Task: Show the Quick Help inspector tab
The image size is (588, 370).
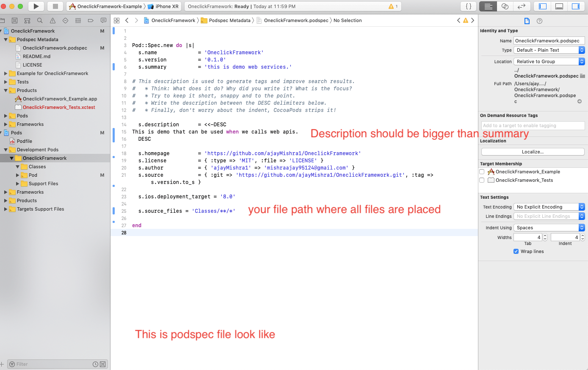Action: [x=539, y=21]
